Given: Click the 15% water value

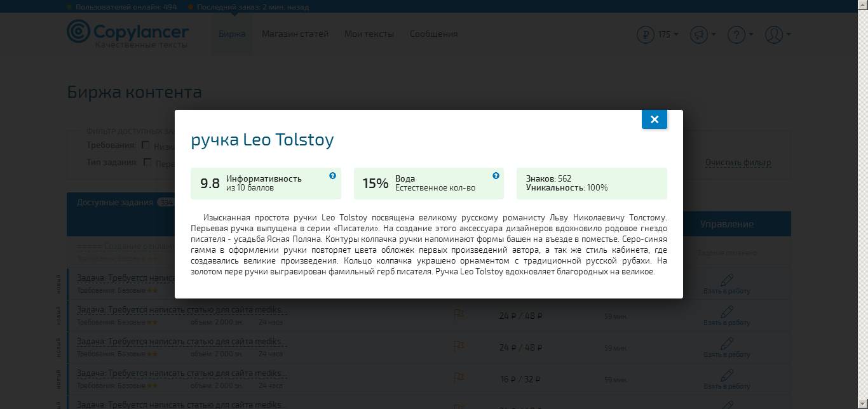Looking at the screenshot, I should coord(375,184).
